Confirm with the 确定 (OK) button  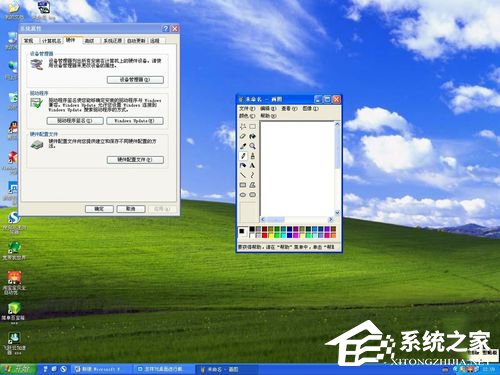[x=99, y=209]
